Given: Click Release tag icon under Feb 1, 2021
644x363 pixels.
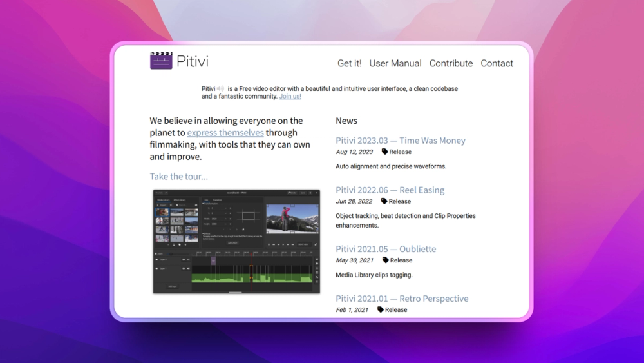Looking at the screenshot, I should (x=381, y=309).
